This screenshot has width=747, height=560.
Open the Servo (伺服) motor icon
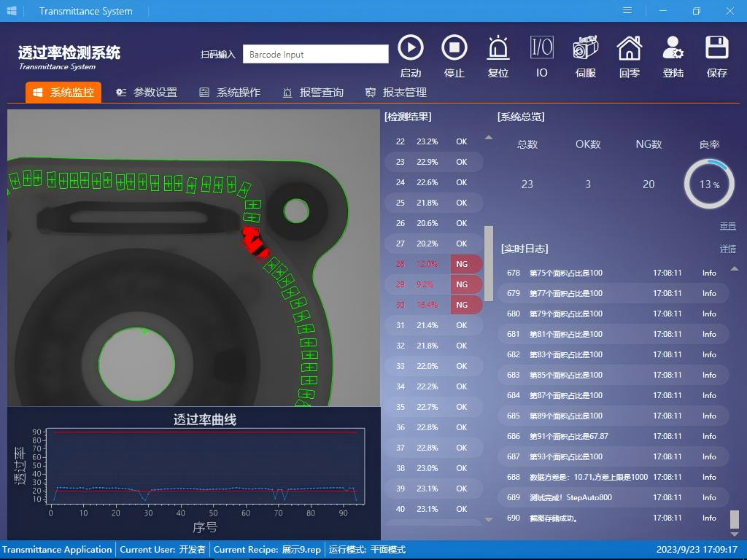586,48
